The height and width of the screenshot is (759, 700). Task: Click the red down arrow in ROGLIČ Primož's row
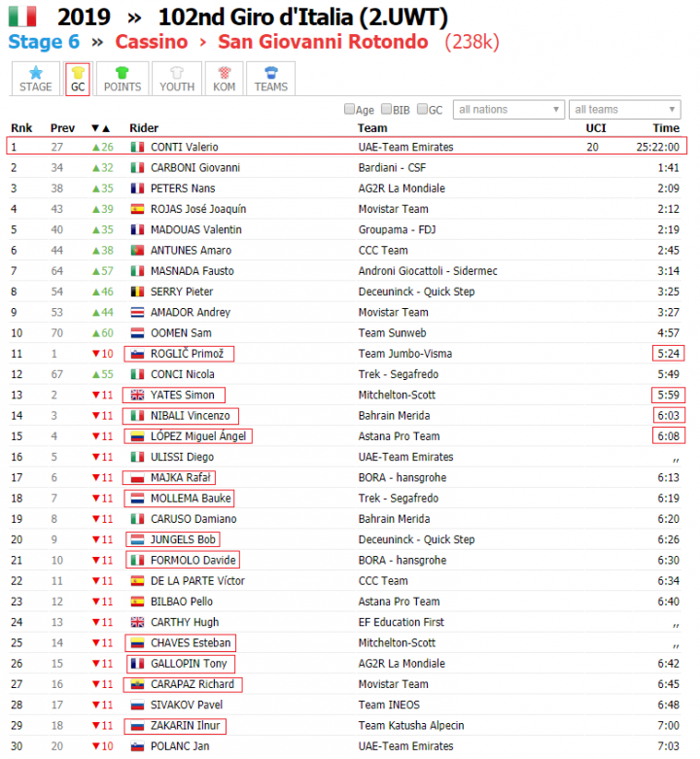tap(96, 354)
